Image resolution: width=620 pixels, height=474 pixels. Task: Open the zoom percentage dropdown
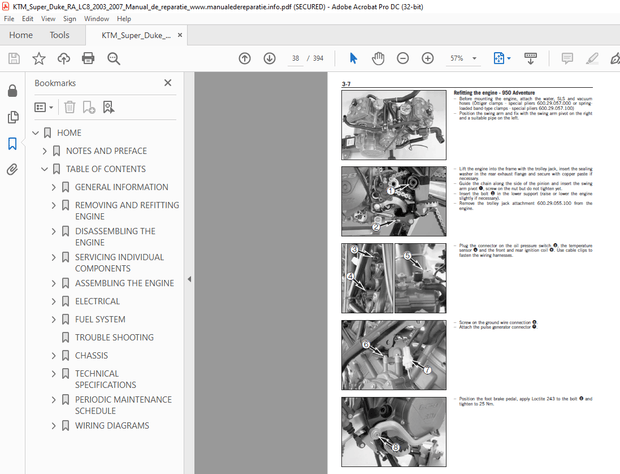click(474, 59)
